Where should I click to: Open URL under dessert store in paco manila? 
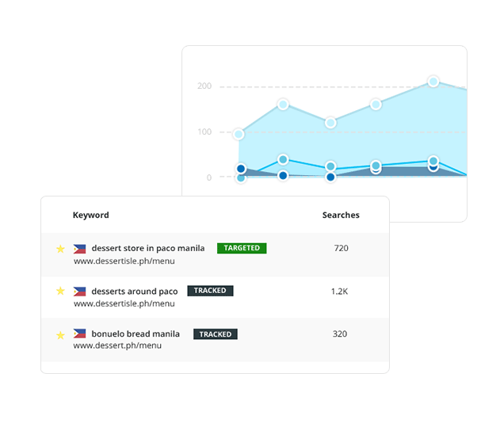pos(124,261)
